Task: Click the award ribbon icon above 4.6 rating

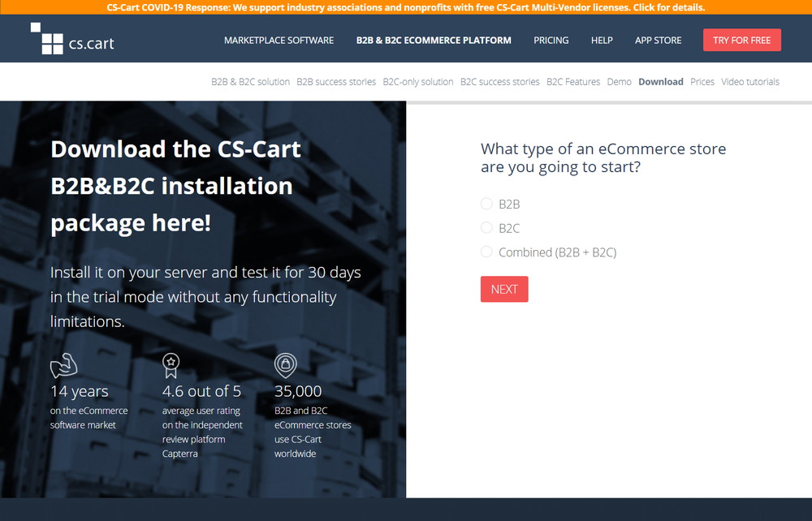Action: click(x=171, y=365)
